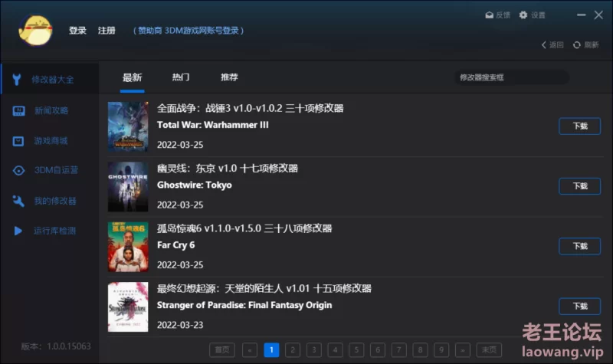Open the 最终幻想起源 trainer title
The image size is (613, 364).
point(264,289)
